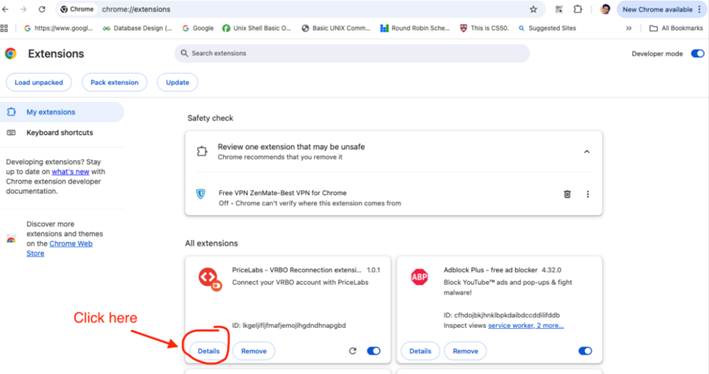Screen dimensions: 709x374
Task: Expand hidden bookmarks chevron
Action: 629,28
